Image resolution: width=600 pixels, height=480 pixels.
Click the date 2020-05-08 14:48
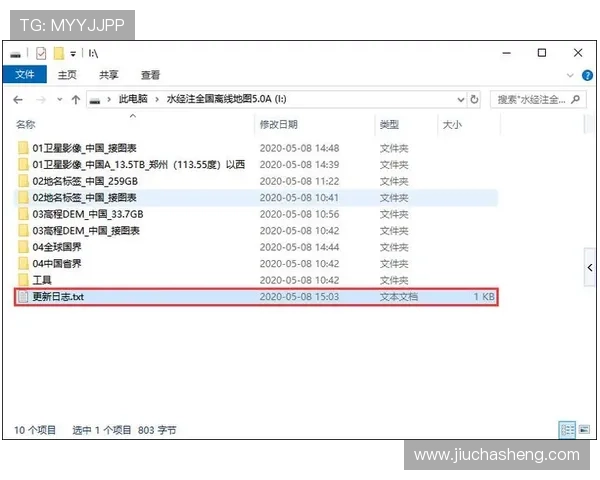click(x=299, y=148)
